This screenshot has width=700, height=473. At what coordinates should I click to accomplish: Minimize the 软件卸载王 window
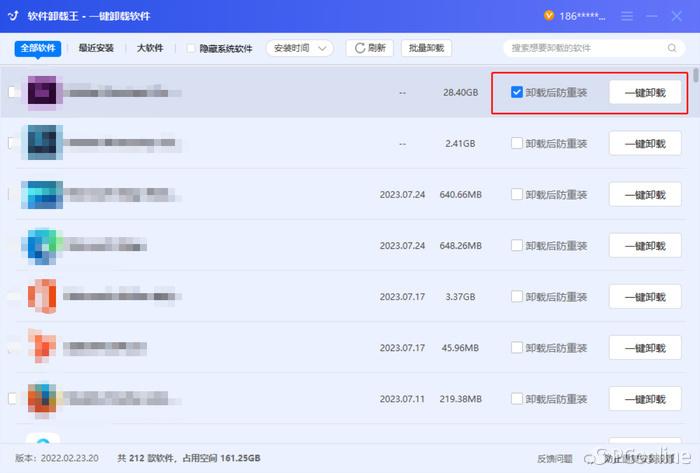coord(652,16)
